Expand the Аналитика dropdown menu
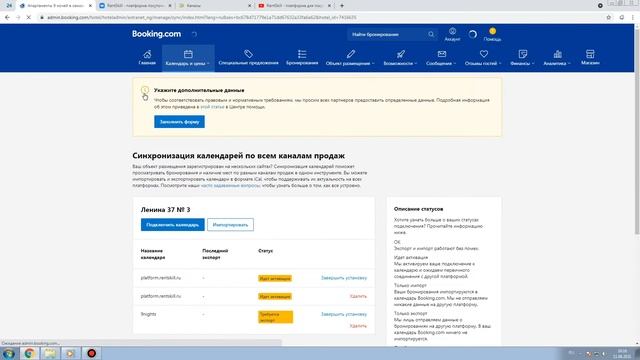 pyautogui.click(x=557, y=58)
